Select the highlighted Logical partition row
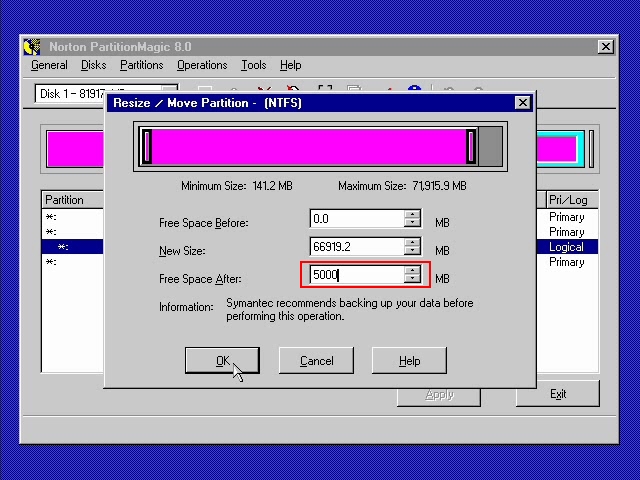This screenshot has width=640, height=480. [x=320, y=247]
